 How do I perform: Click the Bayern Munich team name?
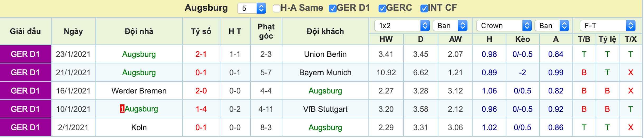[x=325, y=72]
